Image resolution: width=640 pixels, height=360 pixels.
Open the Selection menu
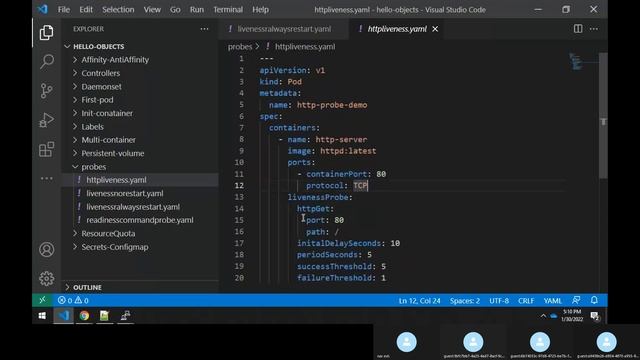118,9
